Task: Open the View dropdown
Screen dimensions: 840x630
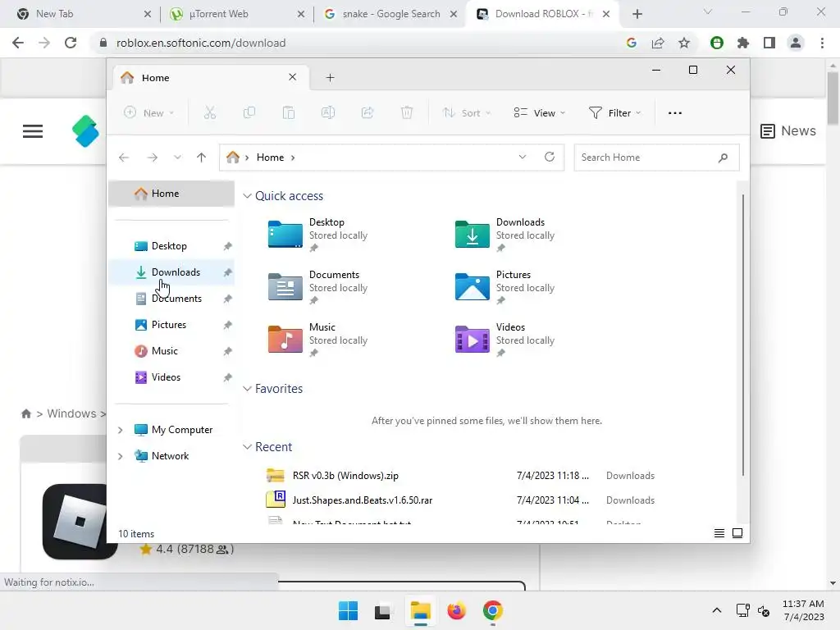Action: [x=539, y=113]
